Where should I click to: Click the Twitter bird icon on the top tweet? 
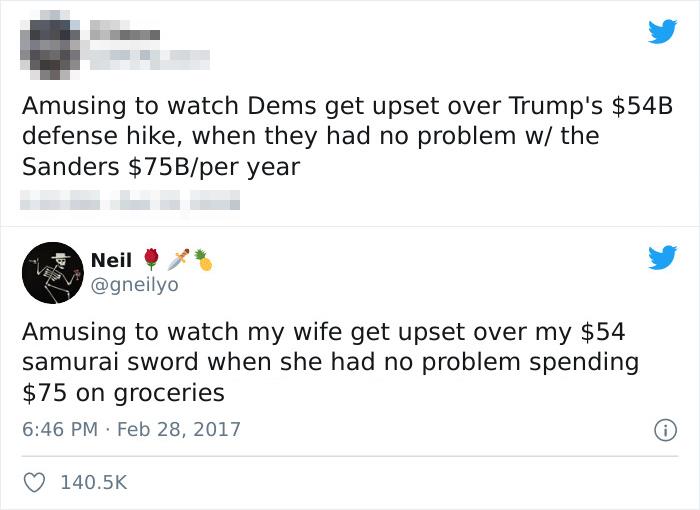[x=661, y=33]
